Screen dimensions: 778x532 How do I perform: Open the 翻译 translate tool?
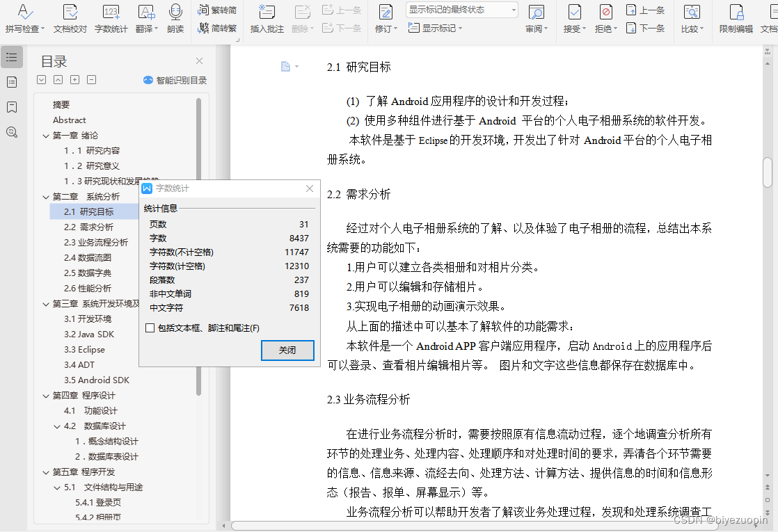(x=146, y=18)
